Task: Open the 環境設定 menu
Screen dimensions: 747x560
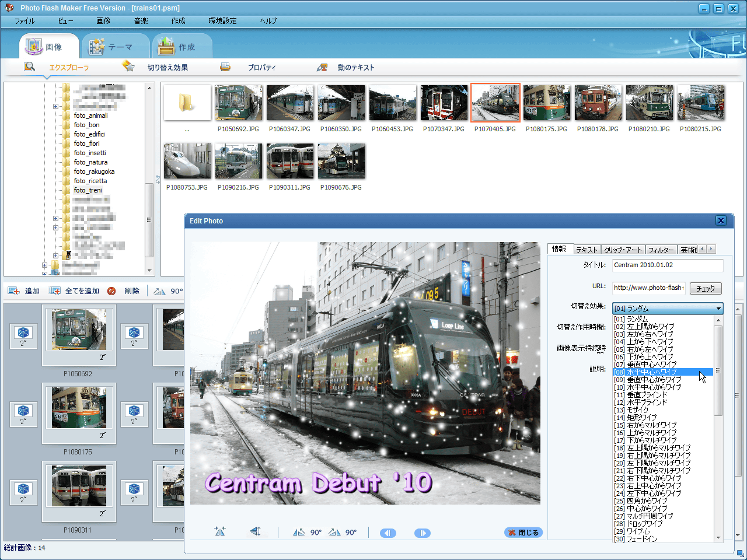Action: click(x=222, y=21)
